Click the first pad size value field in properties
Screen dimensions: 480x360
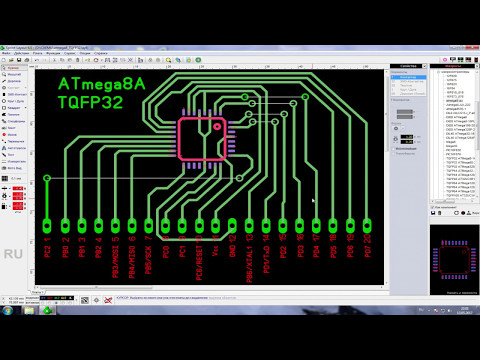point(406,137)
